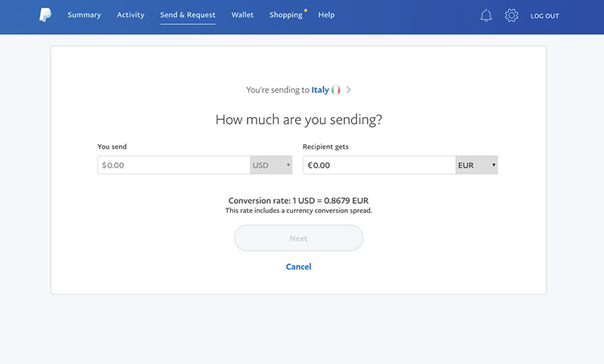Open the Activity page
The width and height of the screenshot is (604, 364).
click(131, 14)
